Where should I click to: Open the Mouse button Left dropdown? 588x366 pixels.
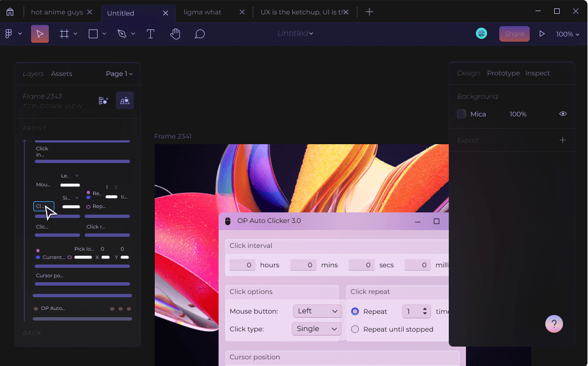click(x=317, y=311)
